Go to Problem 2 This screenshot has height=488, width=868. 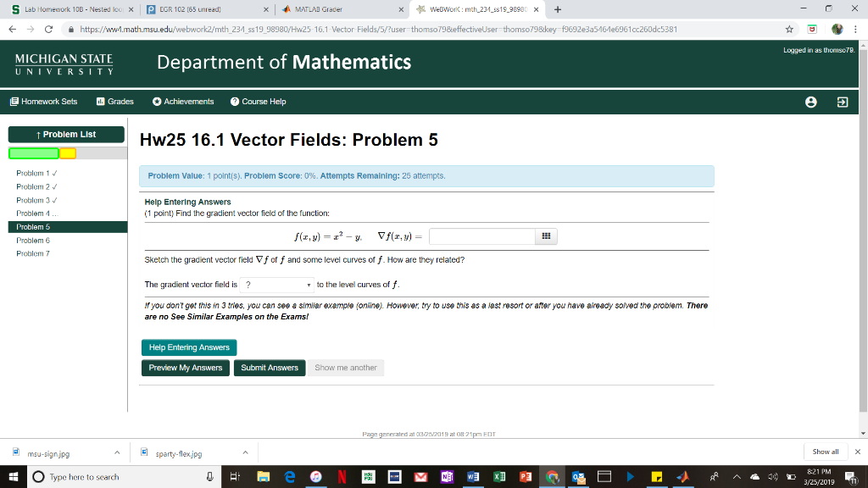click(x=36, y=187)
